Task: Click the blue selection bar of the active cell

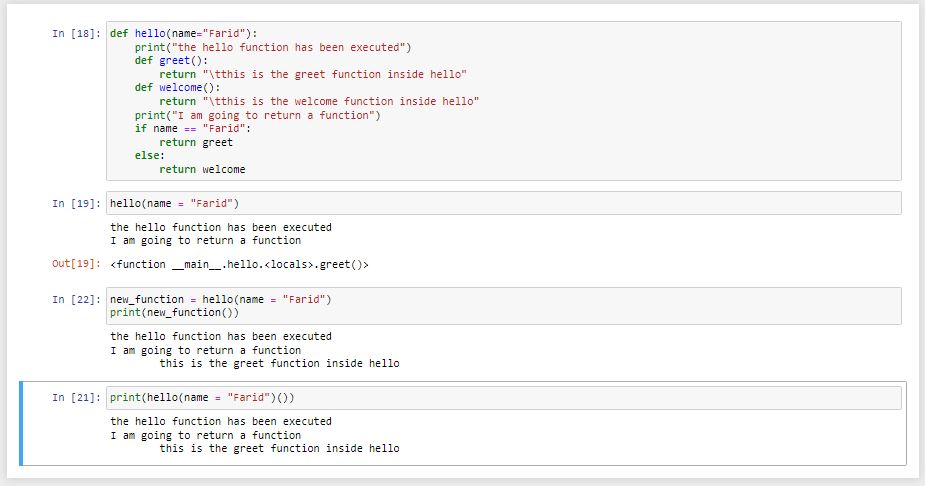Action: pos(22,423)
